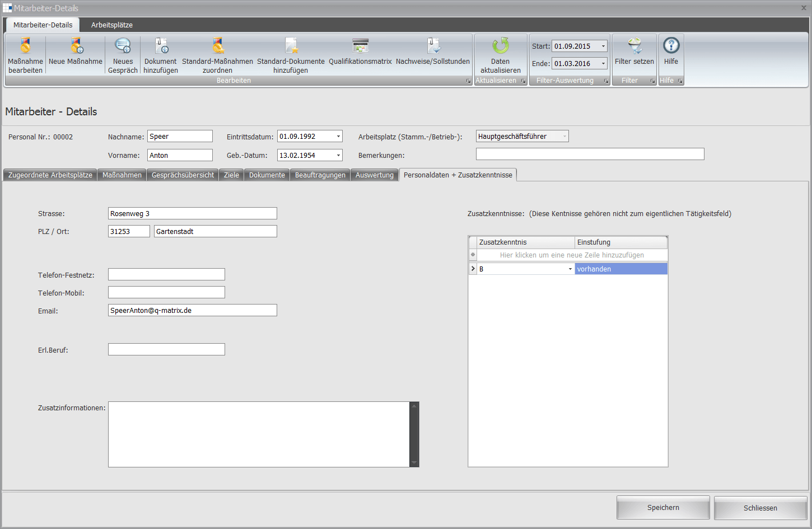The image size is (812, 529).
Task: Start a Neues Gespräch from the ribbon
Action: click(123, 46)
